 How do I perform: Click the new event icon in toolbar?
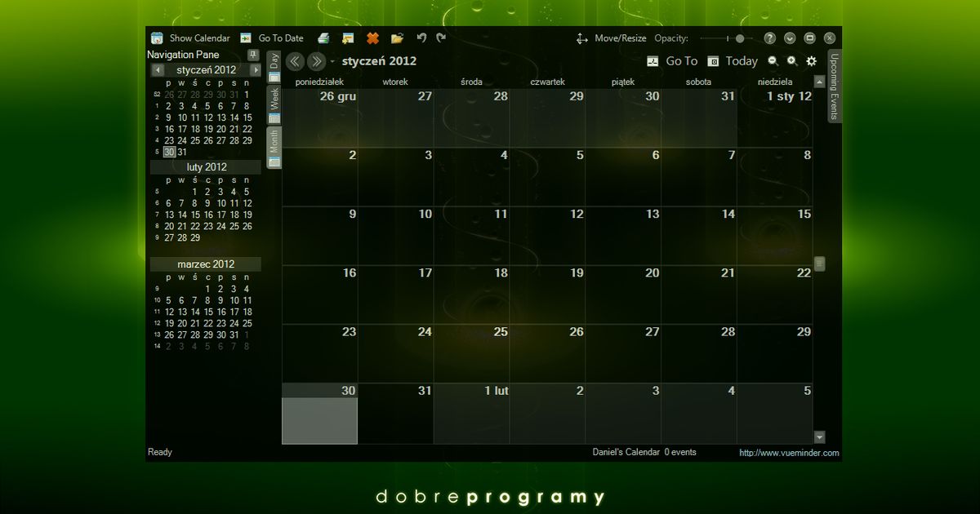[x=348, y=38]
